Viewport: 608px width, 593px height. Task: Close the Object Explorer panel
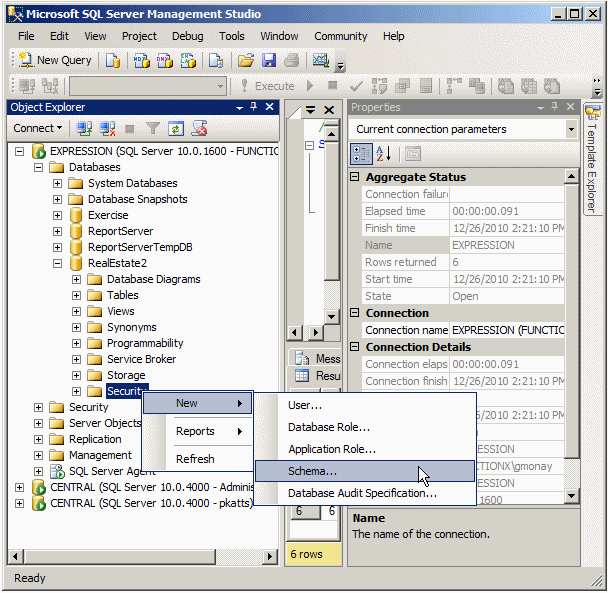(x=269, y=107)
